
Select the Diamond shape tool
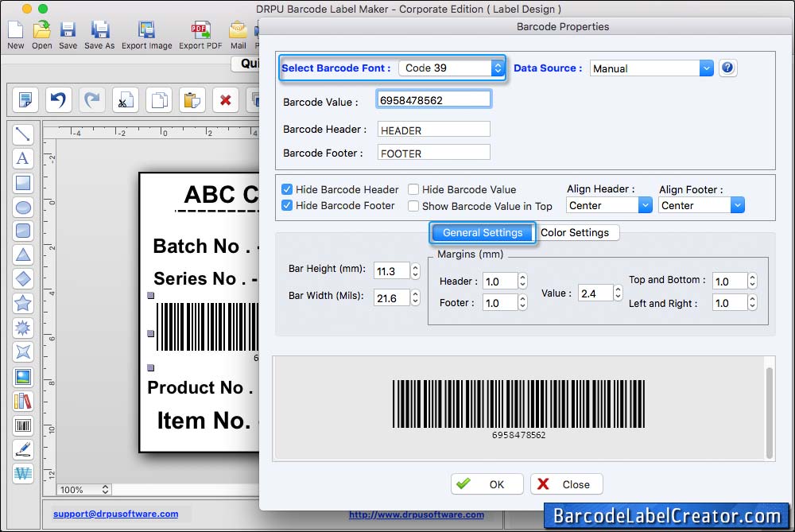pyautogui.click(x=23, y=278)
